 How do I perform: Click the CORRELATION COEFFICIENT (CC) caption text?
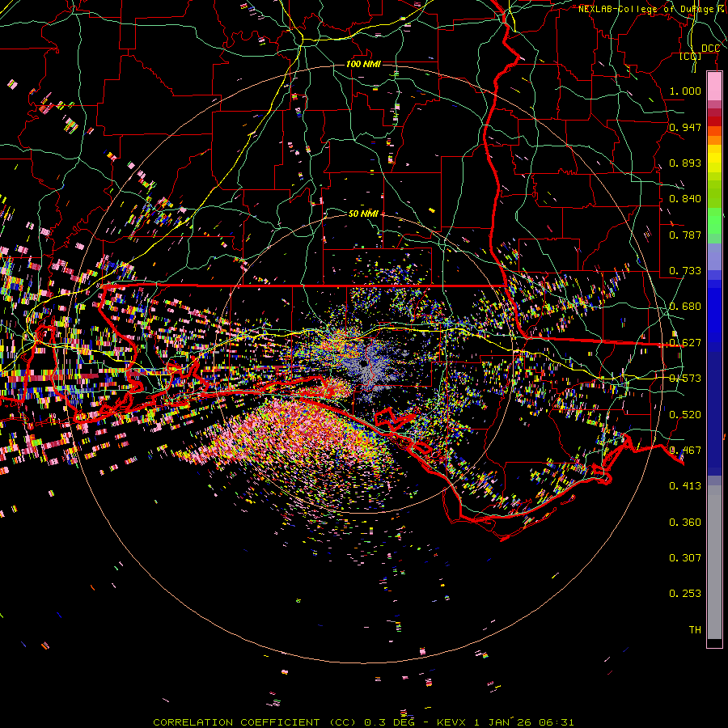[253, 722]
